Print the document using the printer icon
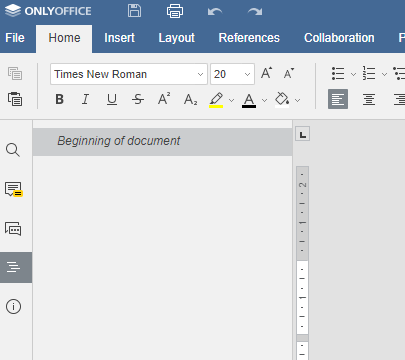 click(175, 11)
